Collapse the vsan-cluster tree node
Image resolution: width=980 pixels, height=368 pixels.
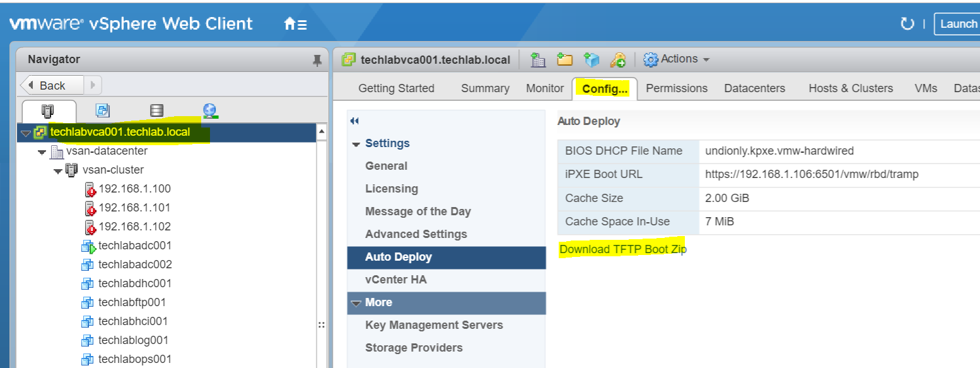pos(58,171)
